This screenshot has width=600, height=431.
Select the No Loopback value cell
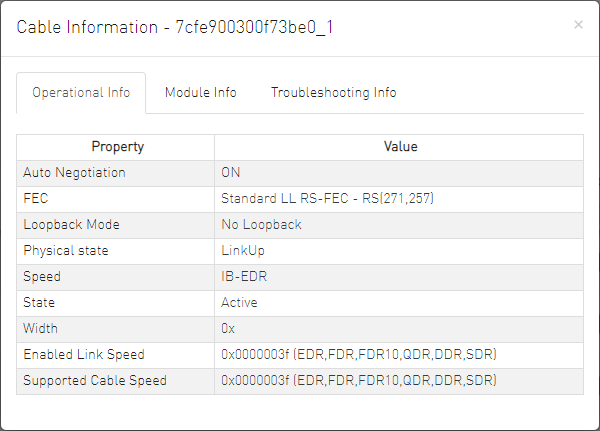point(261,225)
